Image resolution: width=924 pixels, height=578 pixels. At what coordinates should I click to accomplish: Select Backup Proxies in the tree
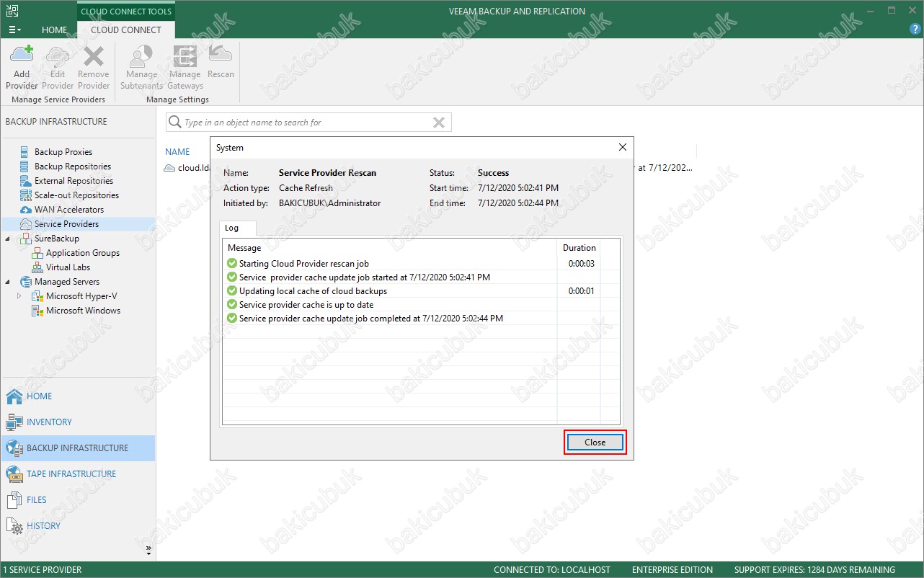(63, 152)
